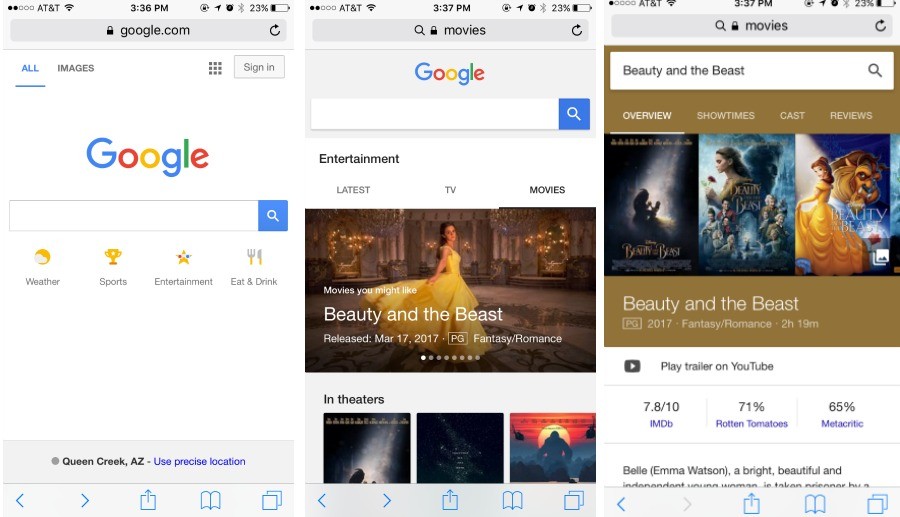Tap the Sports trophy icon
This screenshot has width=900, height=517.
click(x=112, y=256)
